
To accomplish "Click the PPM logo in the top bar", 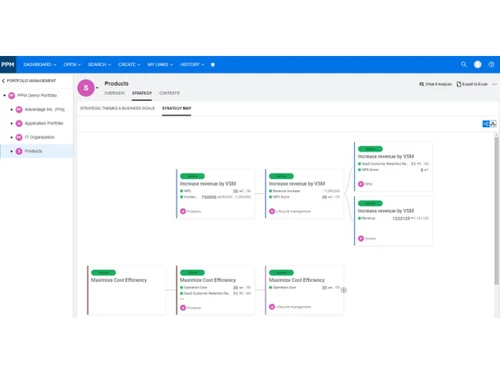I will pyautogui.click(x=8, y=64).
